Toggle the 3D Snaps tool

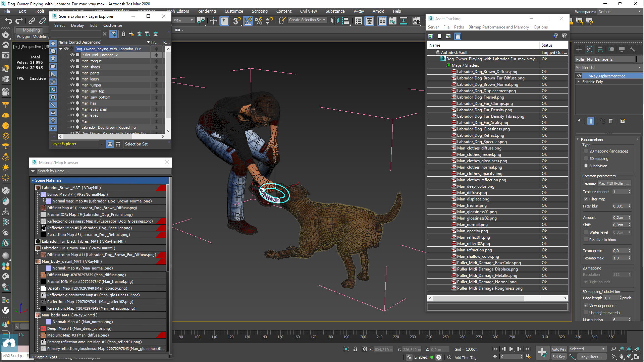tap(237, 21)
